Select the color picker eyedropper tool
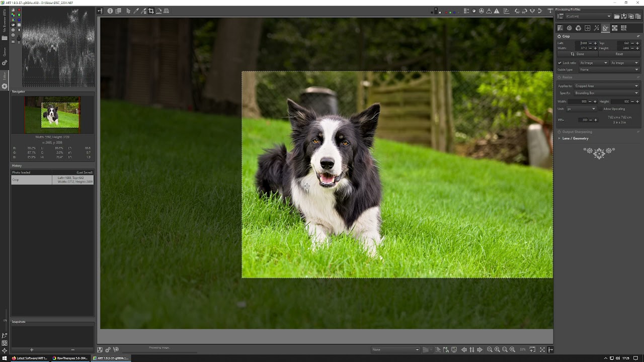This screenshot has height=362, width=644. (x=136, y=11)
